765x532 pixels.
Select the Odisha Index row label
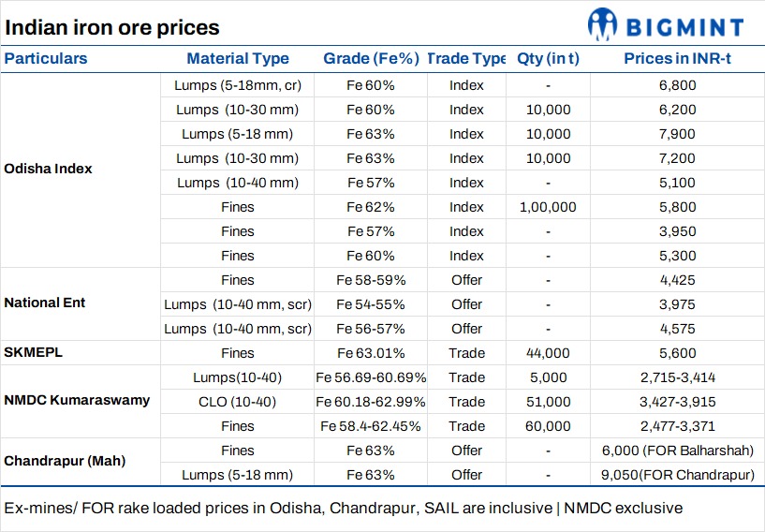point(49,170)
